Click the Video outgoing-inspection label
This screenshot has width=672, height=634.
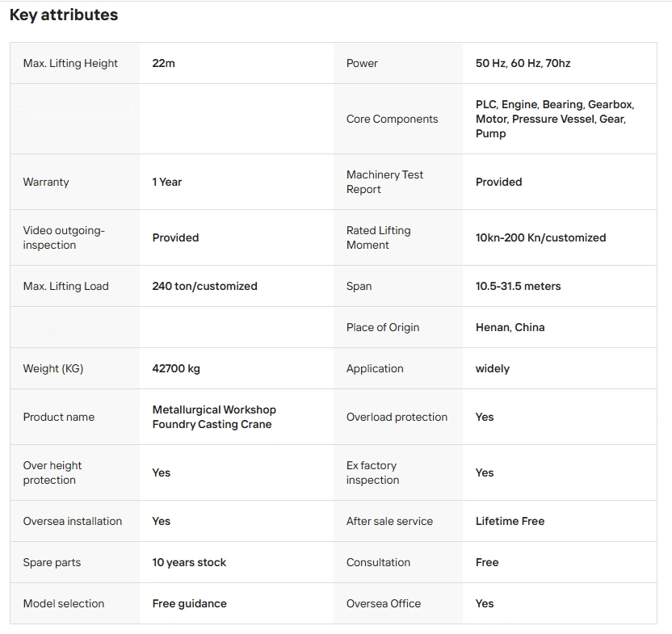pyautogui.click(x=64, y=237)
